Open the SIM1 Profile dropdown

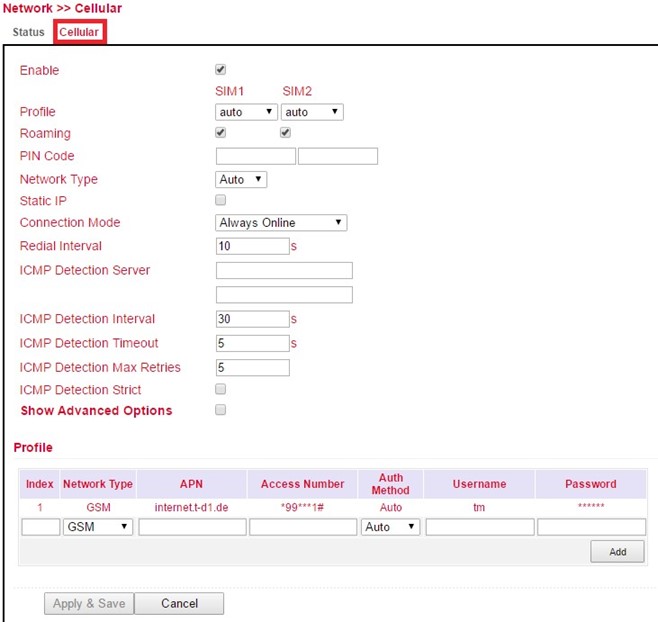tap(246, 112)
